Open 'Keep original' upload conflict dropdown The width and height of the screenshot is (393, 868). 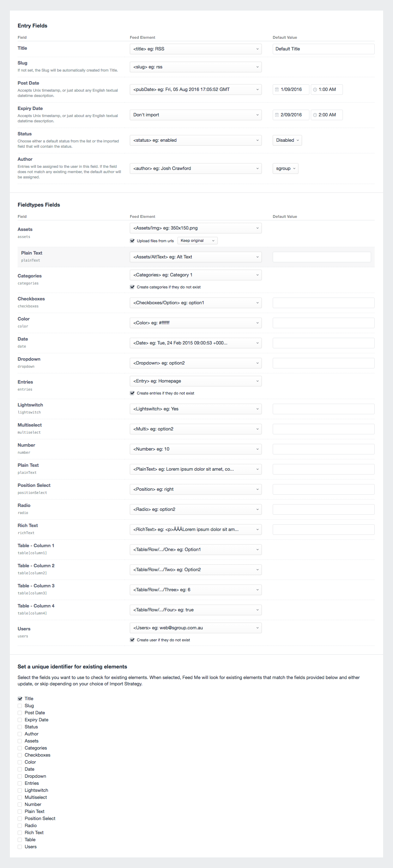click(197, 241)
